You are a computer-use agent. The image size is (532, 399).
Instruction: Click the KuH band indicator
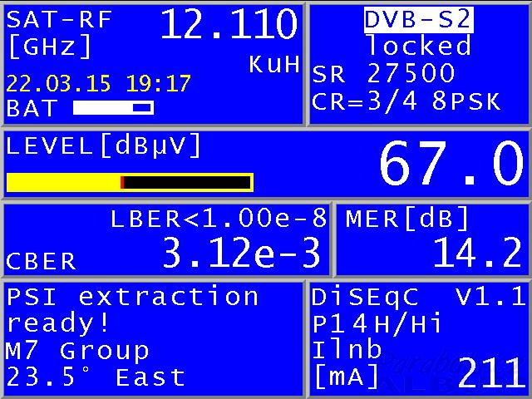[274, 64]
